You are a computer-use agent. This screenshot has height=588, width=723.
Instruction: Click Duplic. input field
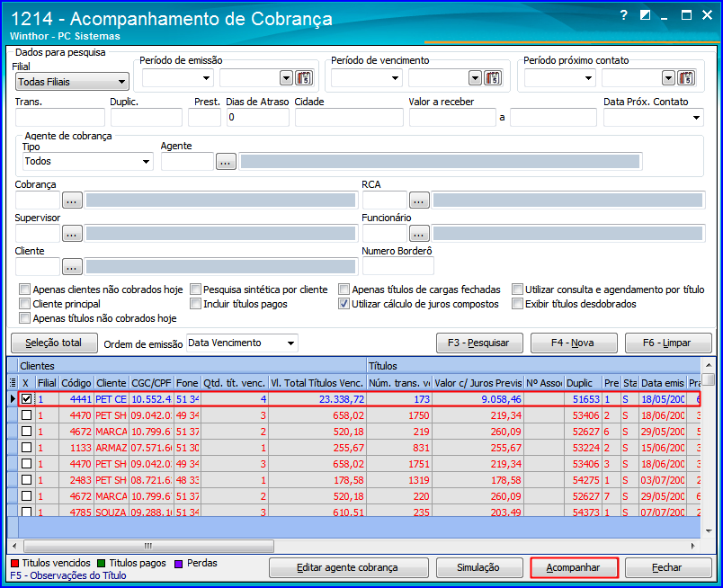[x=147, y=118]
